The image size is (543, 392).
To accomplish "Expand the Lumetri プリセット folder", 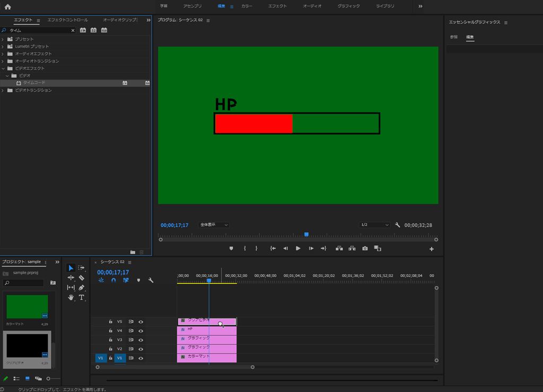I will pyautogui.click(x=3, y=47).
